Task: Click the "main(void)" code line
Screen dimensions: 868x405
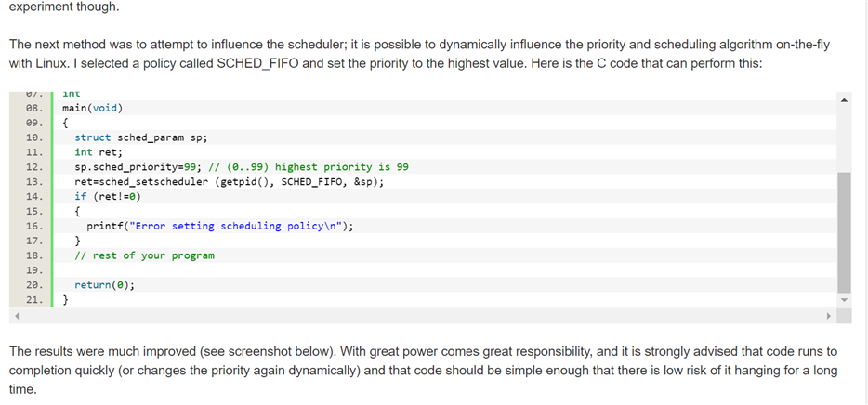Action: (x=92, y=108)
